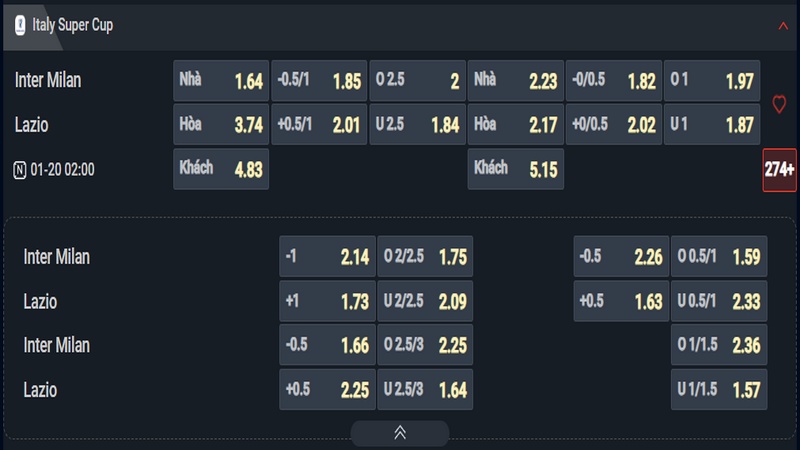Choose first-half Under 1 at 1.87
Viewport: 800px width, 450px height.
pyautogui.click(x=712, y=124)
